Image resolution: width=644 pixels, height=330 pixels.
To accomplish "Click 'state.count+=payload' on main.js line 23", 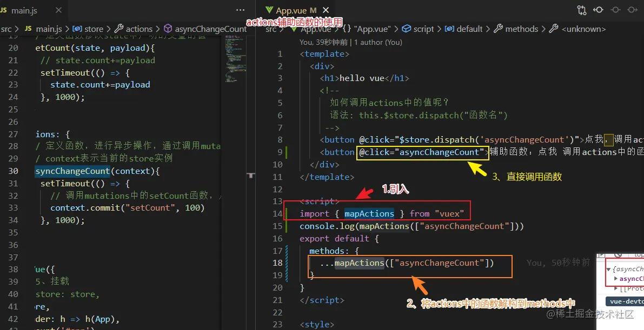I will (x=100, y=85).
